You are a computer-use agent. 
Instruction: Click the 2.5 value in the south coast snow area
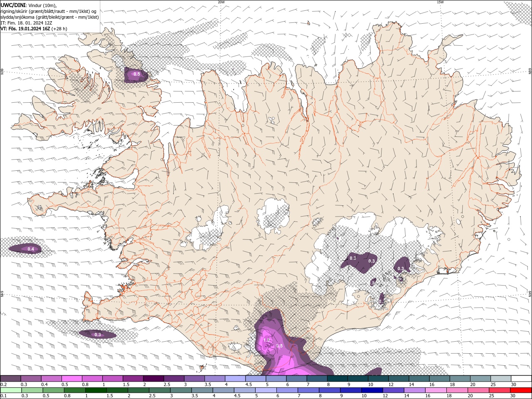coord(279,346)
